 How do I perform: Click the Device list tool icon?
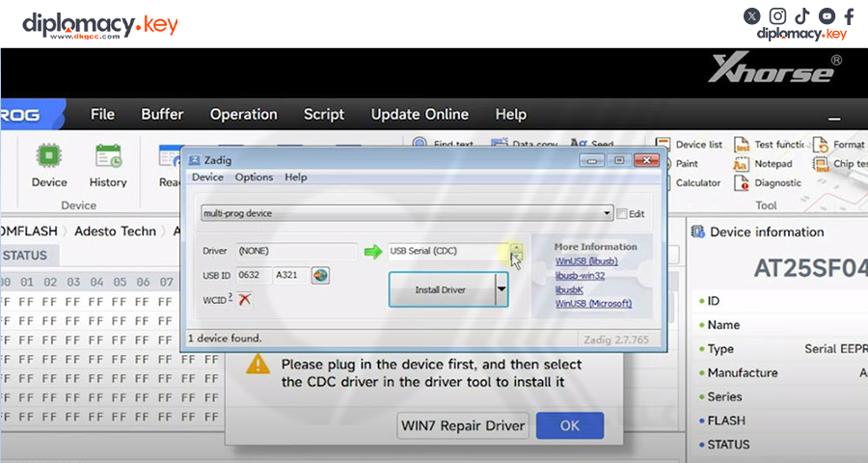pyautogui.click(x=663, y=145)
